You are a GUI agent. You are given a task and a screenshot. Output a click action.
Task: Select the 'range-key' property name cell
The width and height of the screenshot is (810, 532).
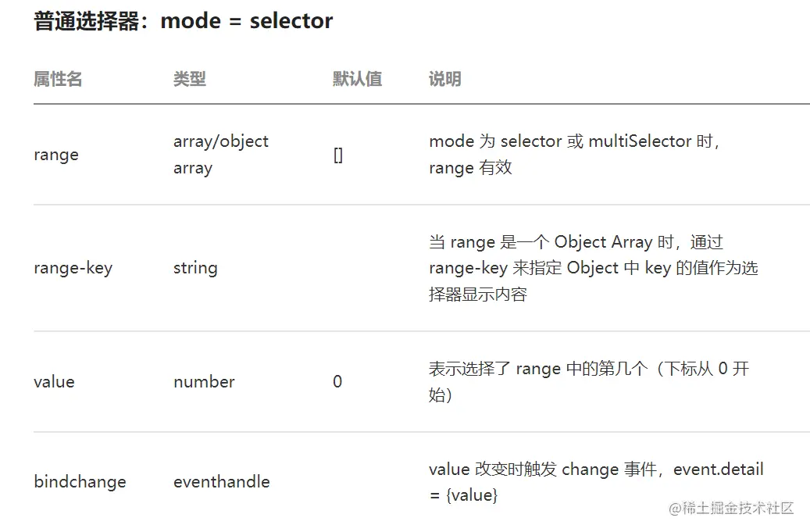pos(73,268)
